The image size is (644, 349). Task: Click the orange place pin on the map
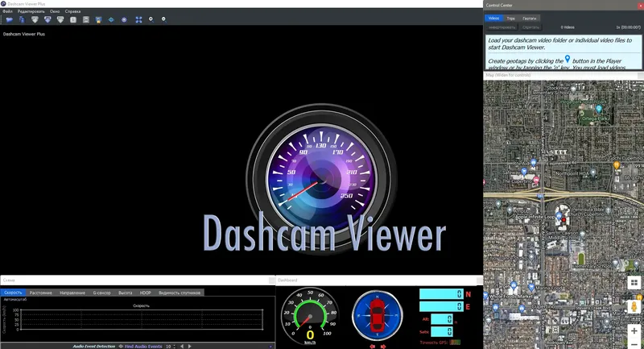[617, 165]
